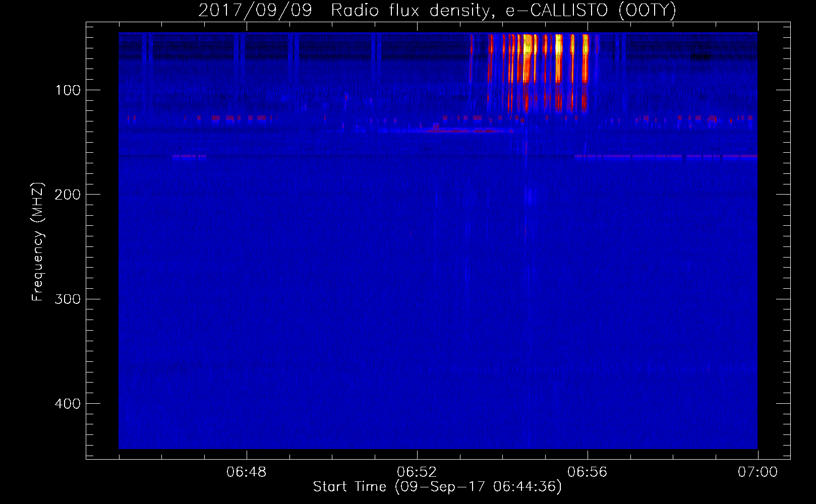816x504 pixels.
Task: Select the 200 MHz frequency axis label
Action: click(68, 195)
